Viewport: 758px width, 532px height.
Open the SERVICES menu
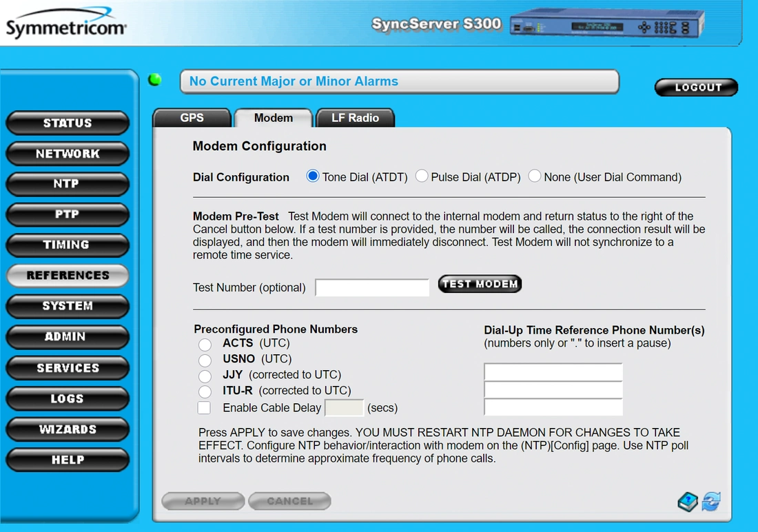pyautogui.click(x=68, y=368)
